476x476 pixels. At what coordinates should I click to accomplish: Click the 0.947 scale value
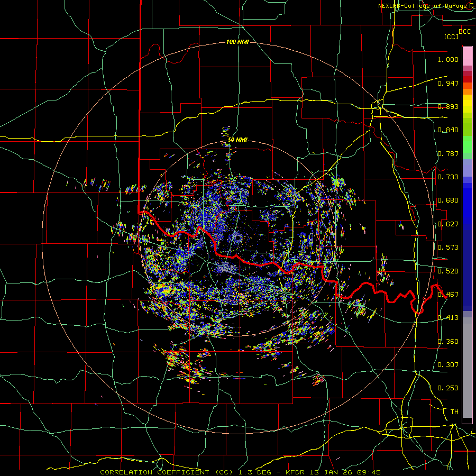448,83
